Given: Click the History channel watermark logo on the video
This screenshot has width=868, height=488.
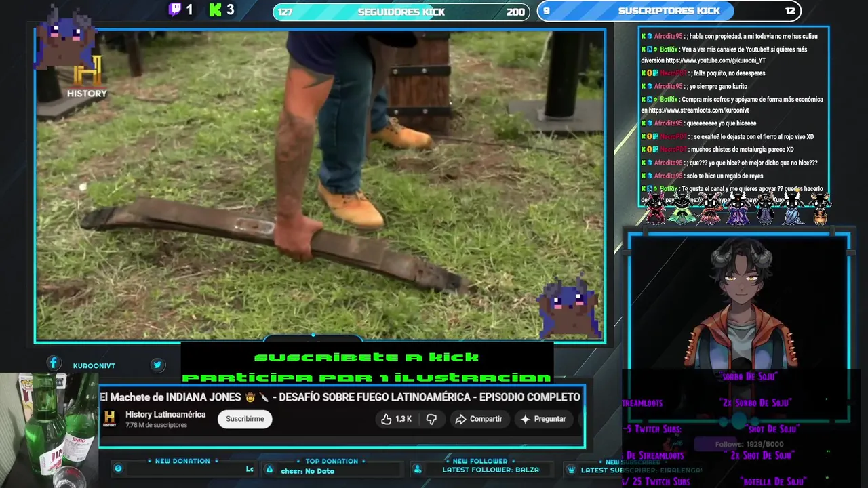Looking at the screenshot, I should pyautogui.click(x=87, y=77).
